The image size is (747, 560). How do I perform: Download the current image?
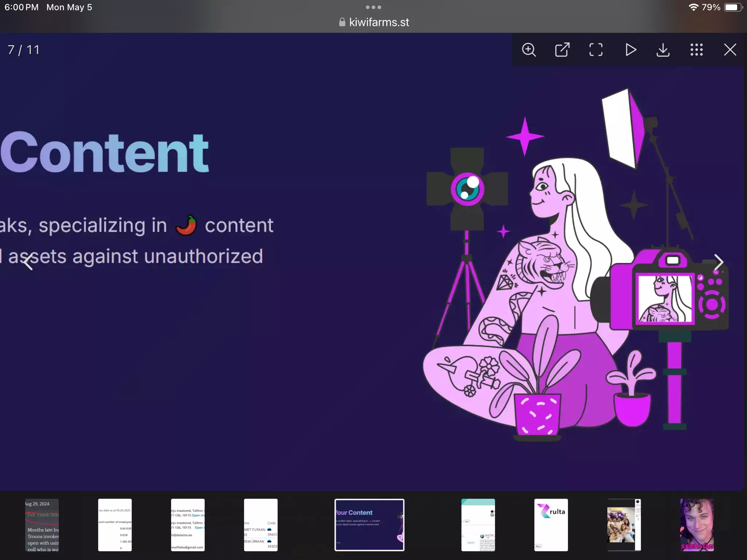click(x=663, y=50)
